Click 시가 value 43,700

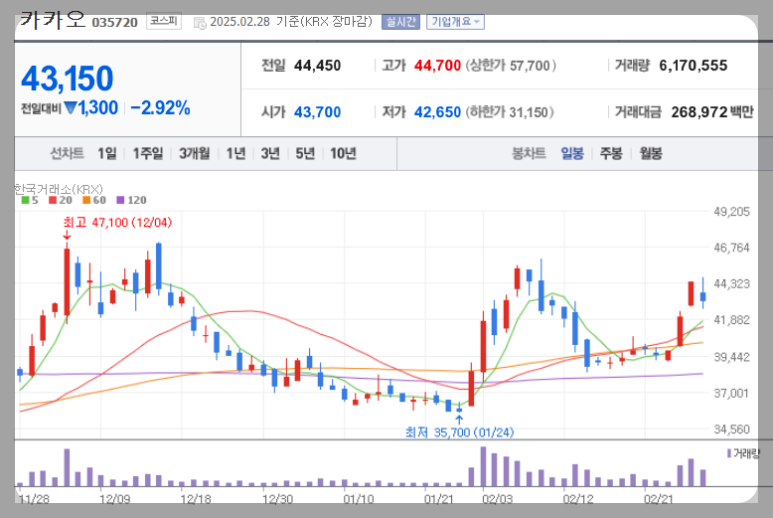pyautogui.click(x=317, y=112)
